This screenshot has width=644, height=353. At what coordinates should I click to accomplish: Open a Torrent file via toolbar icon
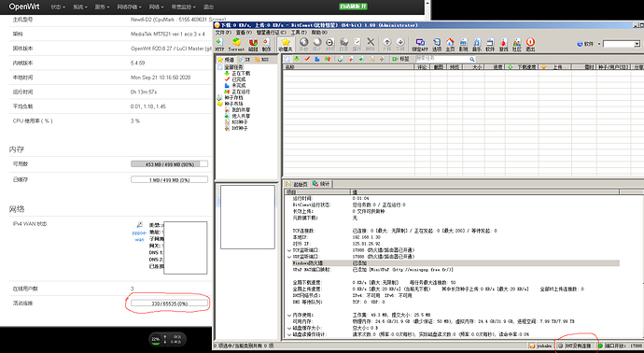click(x=236, y=44)
